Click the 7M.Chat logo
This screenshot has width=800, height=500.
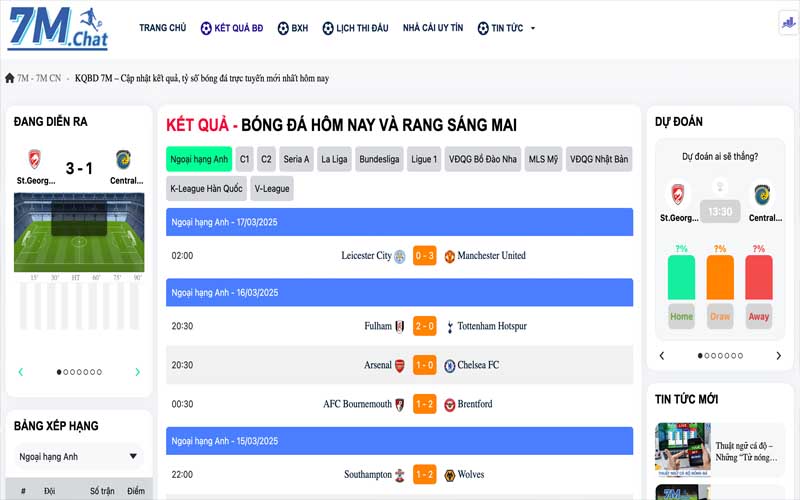[x=58, y=29]
